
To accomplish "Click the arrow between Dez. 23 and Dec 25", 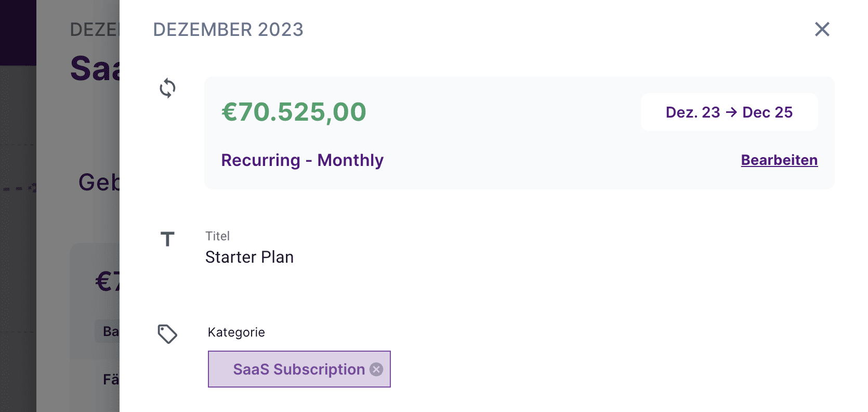I will pyautogui.click(x=731, y=112).
